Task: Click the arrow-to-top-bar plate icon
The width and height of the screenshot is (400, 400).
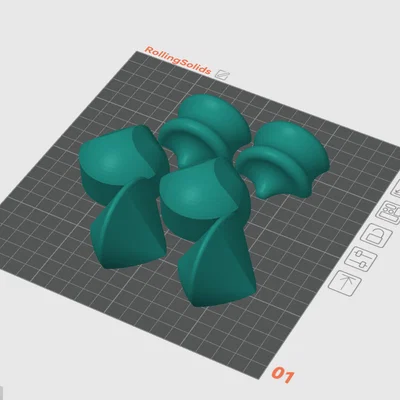Action: point(345,284)
